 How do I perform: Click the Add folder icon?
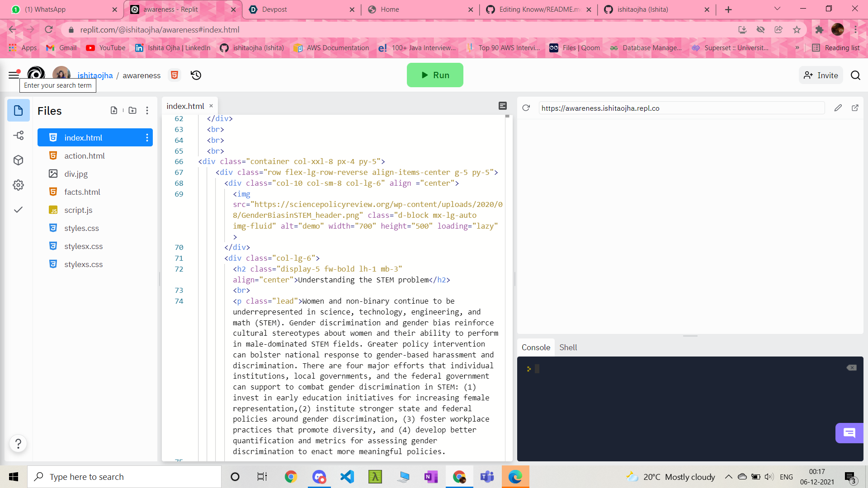[x=132, y=110]
